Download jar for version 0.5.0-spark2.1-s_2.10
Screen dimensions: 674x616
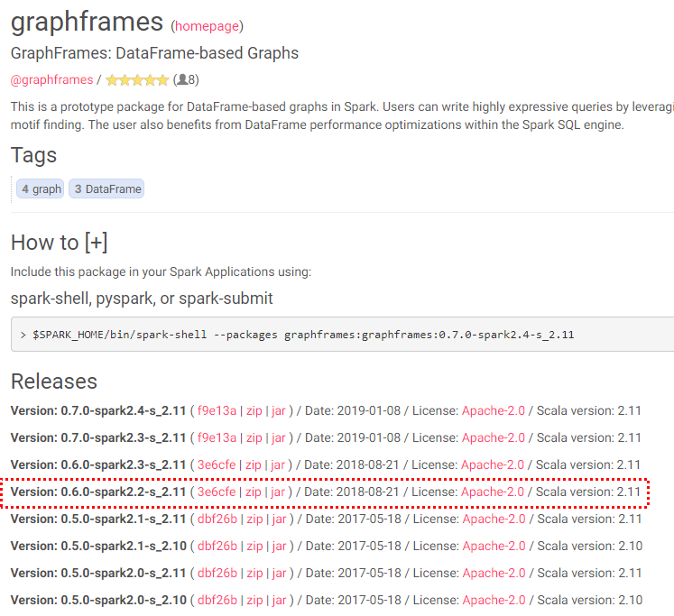[280, 546]
